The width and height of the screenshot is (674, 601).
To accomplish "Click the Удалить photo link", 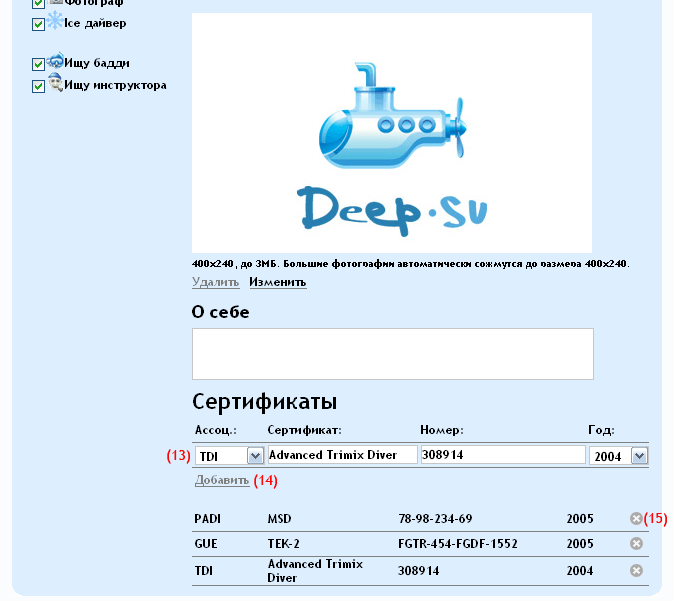I will click(215, 282).
